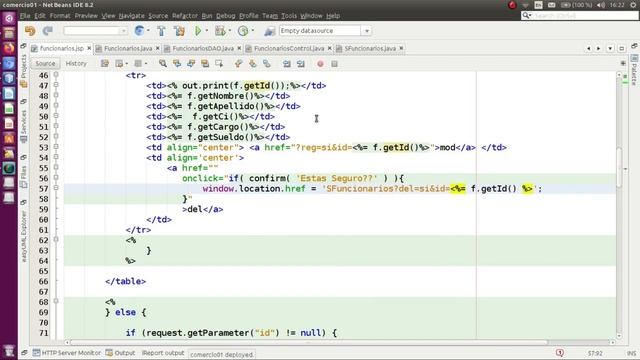Toggle Highlight Search icon in editor toolbar
Screen dimensions: 640x360
click(205, 64)
